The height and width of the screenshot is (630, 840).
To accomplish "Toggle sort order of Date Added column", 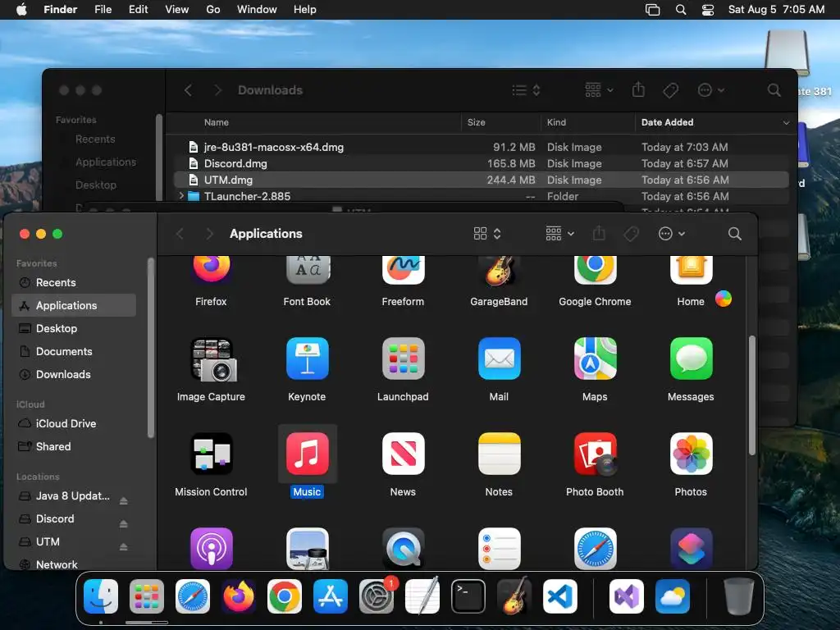I will [714, 123].
